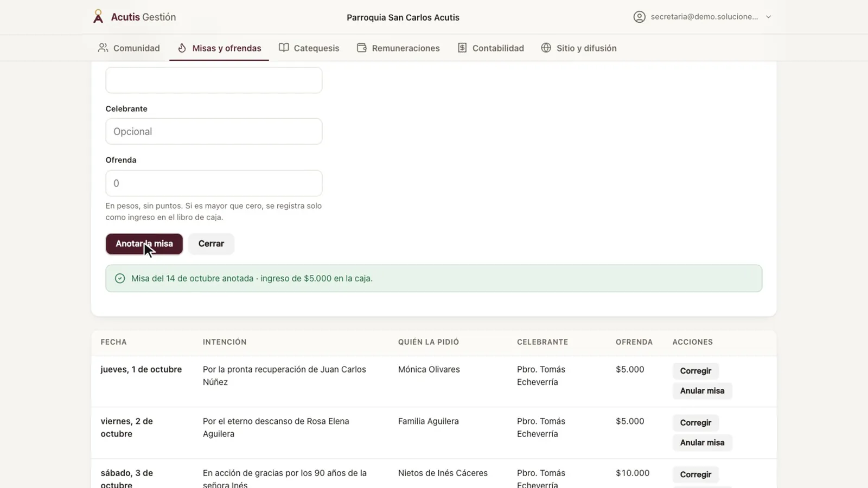Click the $10.000 ofrenda value
This screenshot has height=488, width=868.
tap(633, 473)
